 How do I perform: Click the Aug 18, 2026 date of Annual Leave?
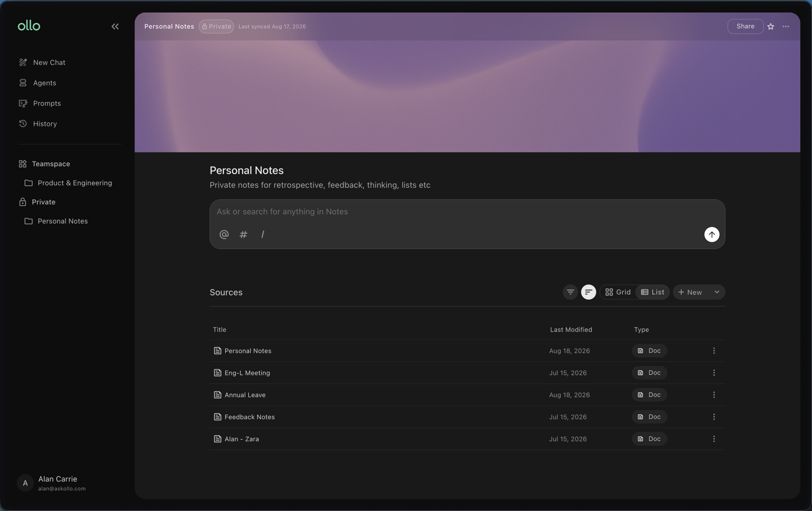tap(569, 395)
